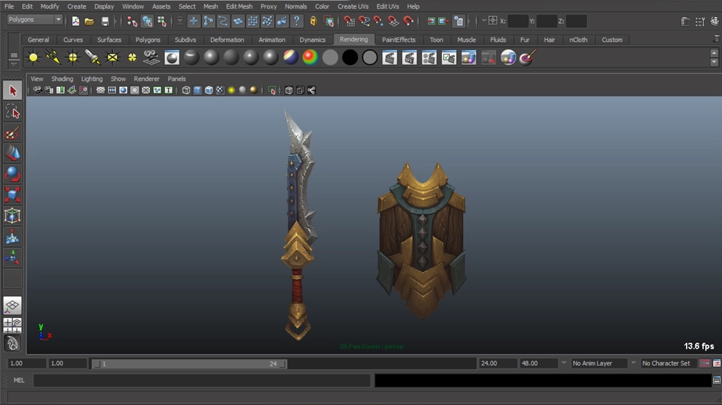Toggle use all lights yellow sphere

pos(231,90)
